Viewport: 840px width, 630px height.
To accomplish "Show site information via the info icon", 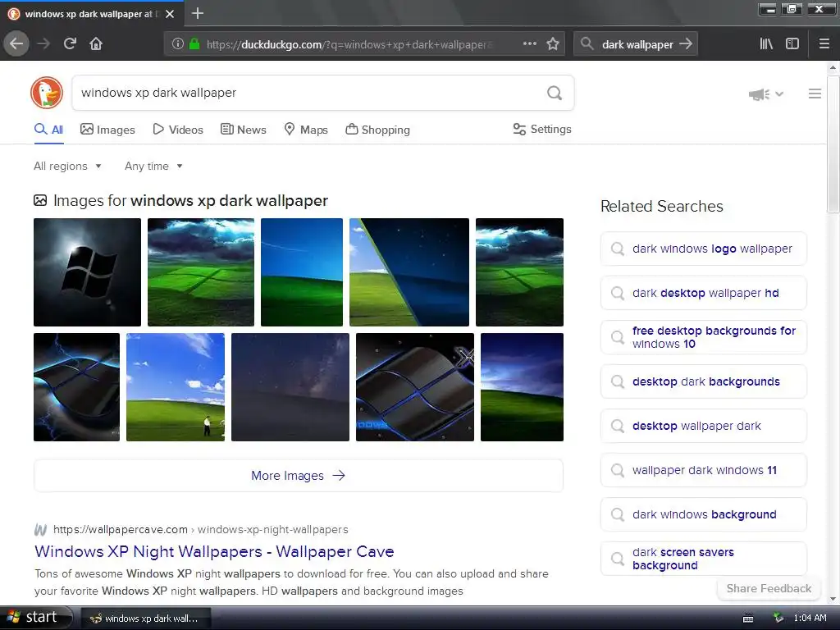I will pyautogui.click(x=177, y=44).
